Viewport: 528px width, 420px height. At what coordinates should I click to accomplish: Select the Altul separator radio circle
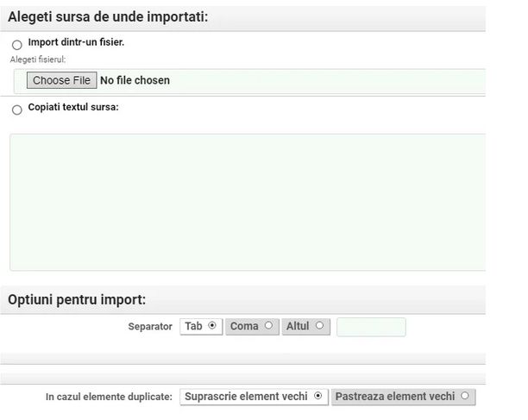pos(319,326)
